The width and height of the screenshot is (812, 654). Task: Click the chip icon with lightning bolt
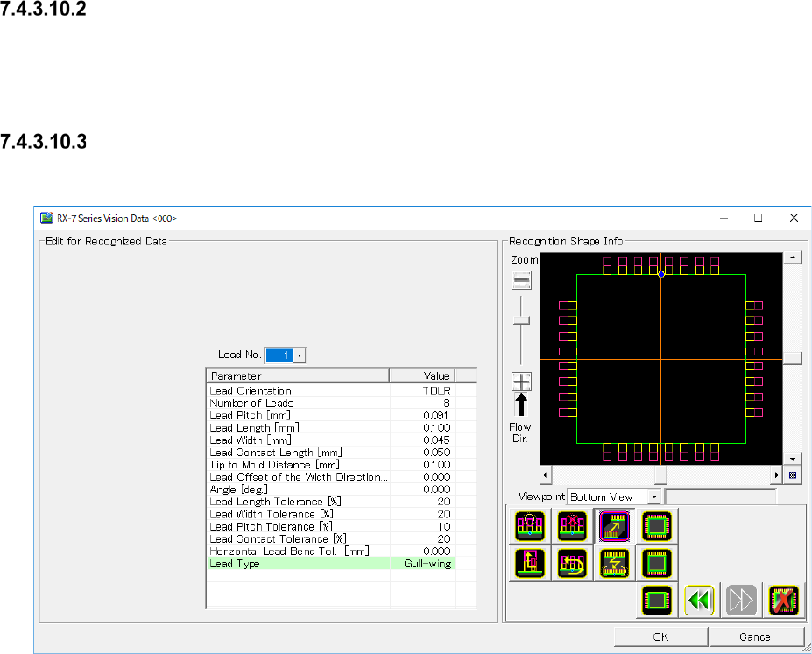(614, 563)
